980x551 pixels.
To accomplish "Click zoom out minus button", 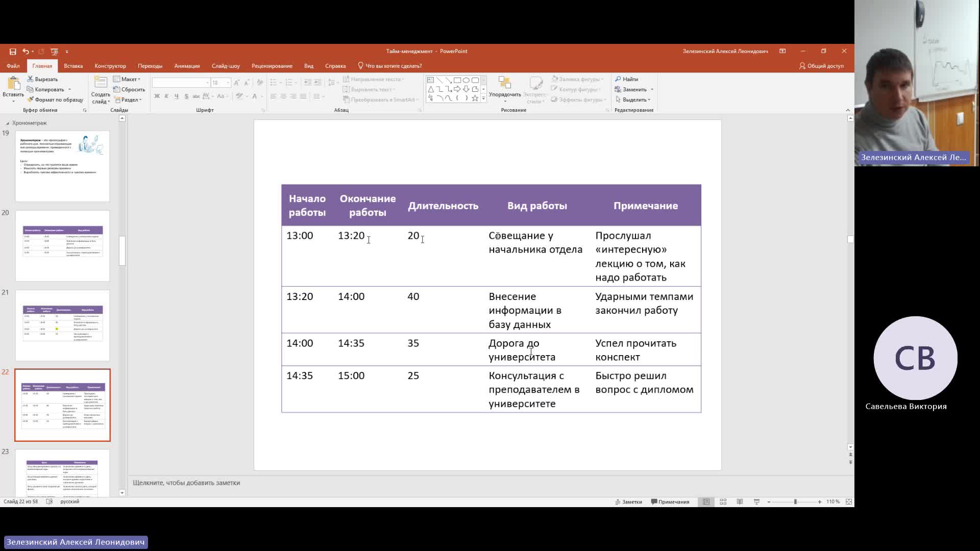I will click(x=769, y=502).
